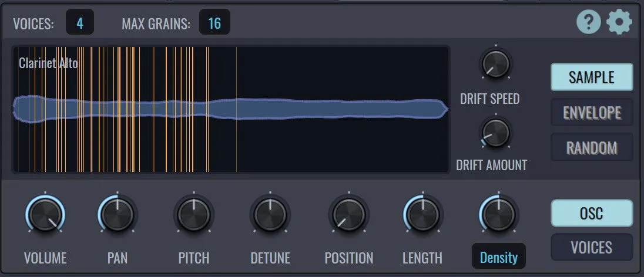The height and width of the screenshot is (277, 644).
Task: Switch to the Sample tab
Action: (x=592, y=77)
